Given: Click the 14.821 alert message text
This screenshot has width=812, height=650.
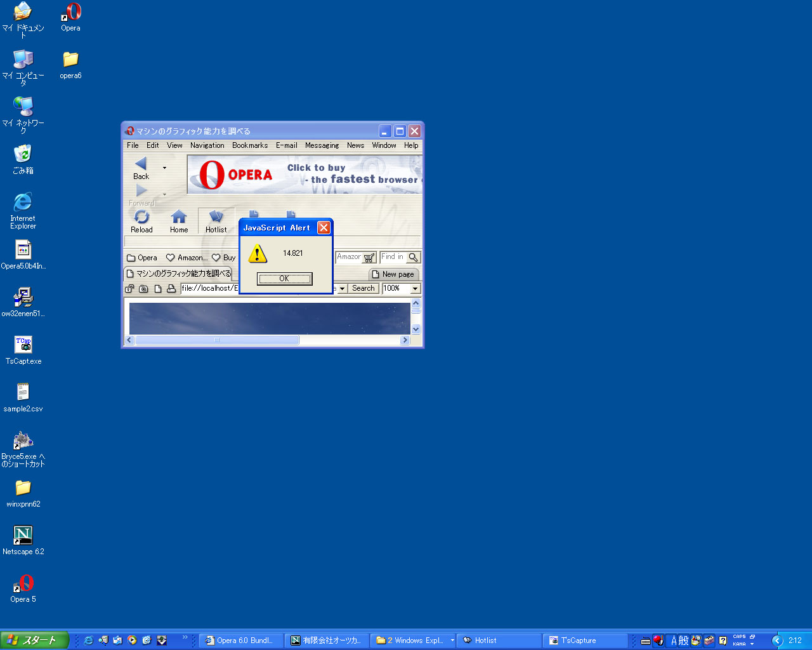Looking at the screenshot, I should tap(293, 253).
